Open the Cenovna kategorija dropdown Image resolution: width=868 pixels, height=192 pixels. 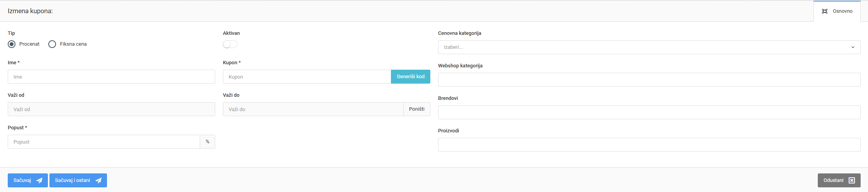pos(649,47)
